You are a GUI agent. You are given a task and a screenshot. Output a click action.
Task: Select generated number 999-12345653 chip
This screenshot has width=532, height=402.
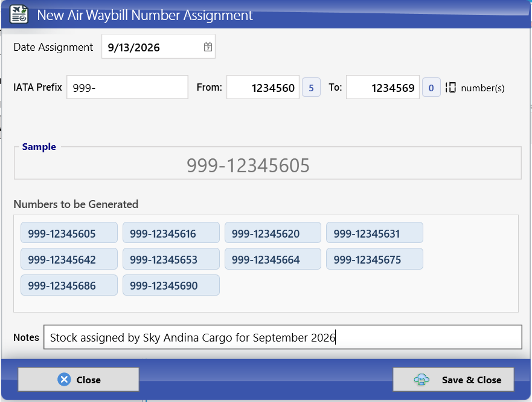171,259
